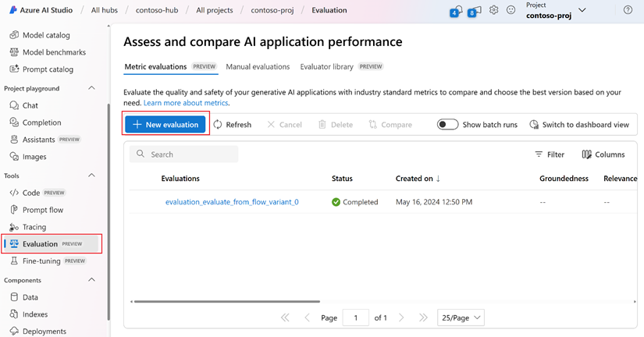Viewport: 644px width, 337px height.
Task: Collapse the Project playground section
Action: tap(91, 88)
